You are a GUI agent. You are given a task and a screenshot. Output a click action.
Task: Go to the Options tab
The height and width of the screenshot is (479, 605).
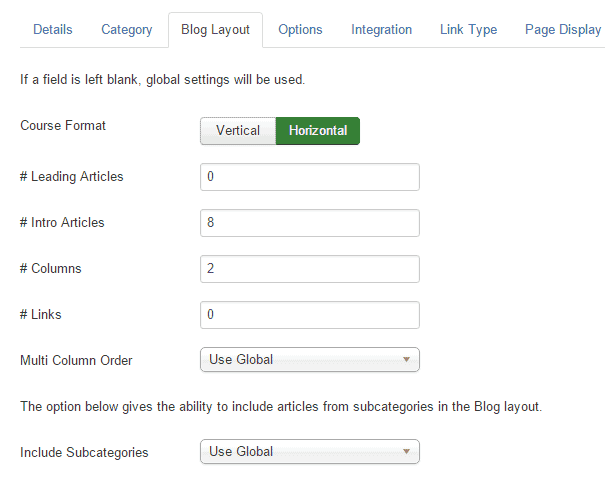coord(300,30)
